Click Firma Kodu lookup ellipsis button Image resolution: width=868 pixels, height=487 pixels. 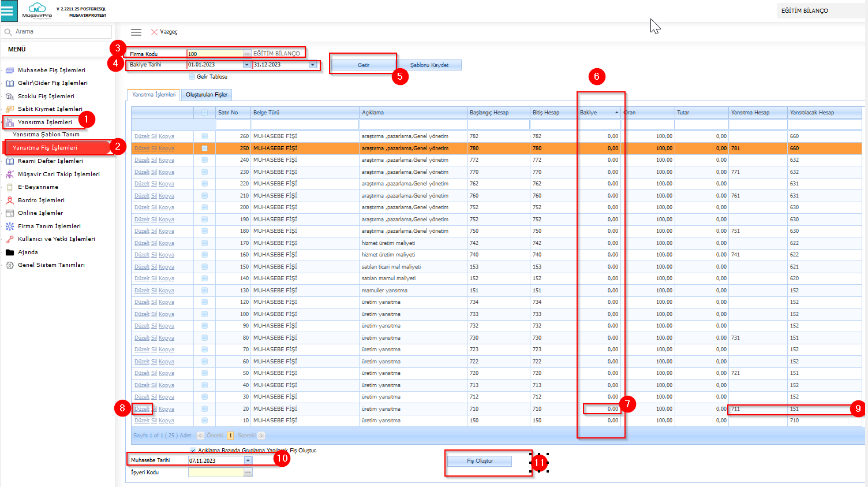[248, 54]
